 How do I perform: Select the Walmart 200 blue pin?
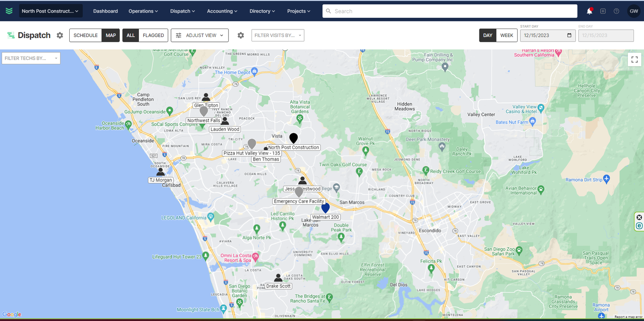pyautogui.click(x=326, y=208)
